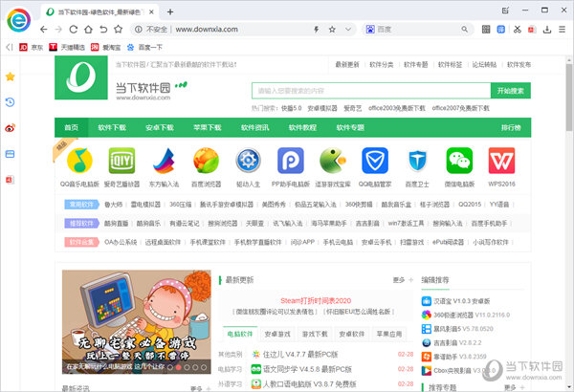The width and height of the screenshot is (574, 392).
Task: Click the 东方输入法 app icon
Action: pos(164,161)
